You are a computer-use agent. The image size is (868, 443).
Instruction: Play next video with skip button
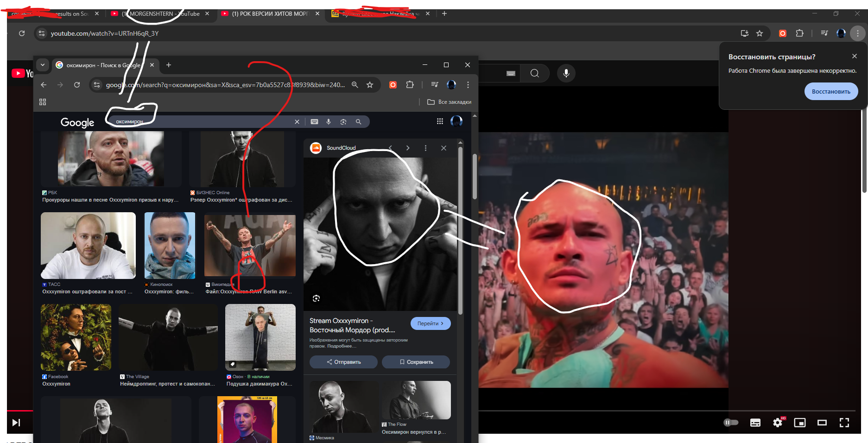tap(16, 423)
